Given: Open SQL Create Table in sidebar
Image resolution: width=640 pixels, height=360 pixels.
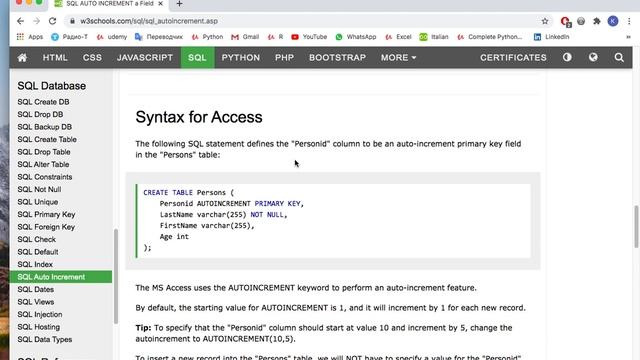Looking at the screenshot, I should [x=47, y=140].
